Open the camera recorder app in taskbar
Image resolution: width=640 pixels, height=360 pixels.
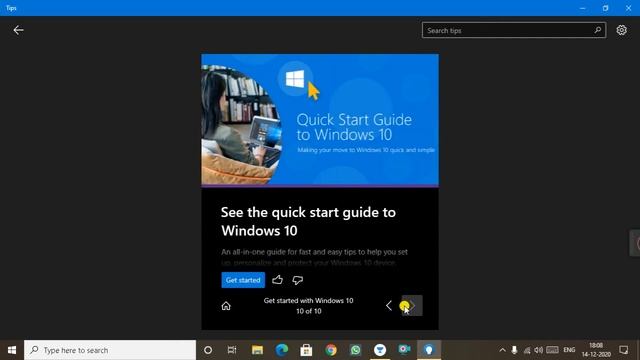(404, 350)
